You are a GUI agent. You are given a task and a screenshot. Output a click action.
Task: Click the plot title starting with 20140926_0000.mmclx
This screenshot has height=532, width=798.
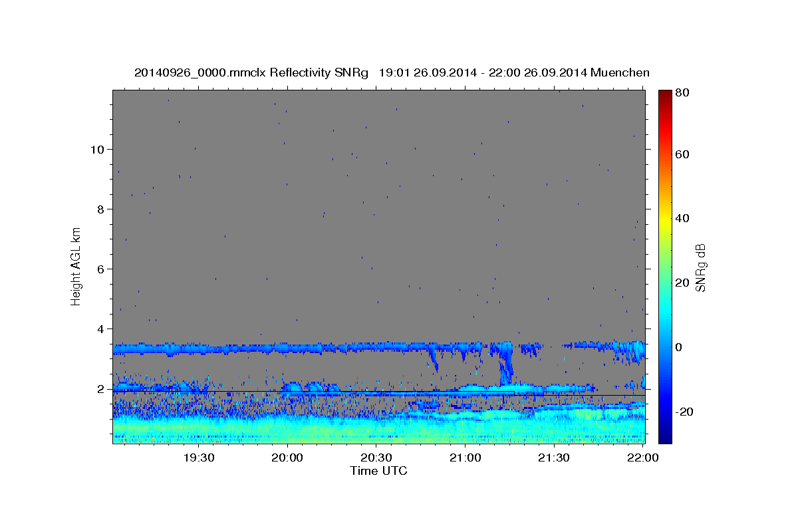click(392, 72)
